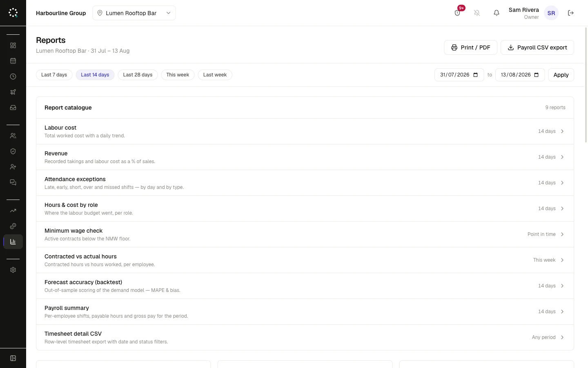Open the Lumen Rooftop Bar location dropdown
The image size is (588, 368).
pyautogui.click(x=134, y=13)
